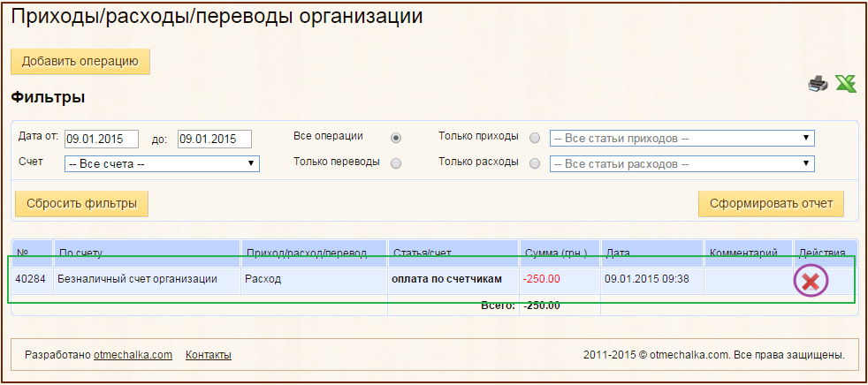
Task: Click the '№' column header
Action: pyautogui.click(x=32, y=253)
